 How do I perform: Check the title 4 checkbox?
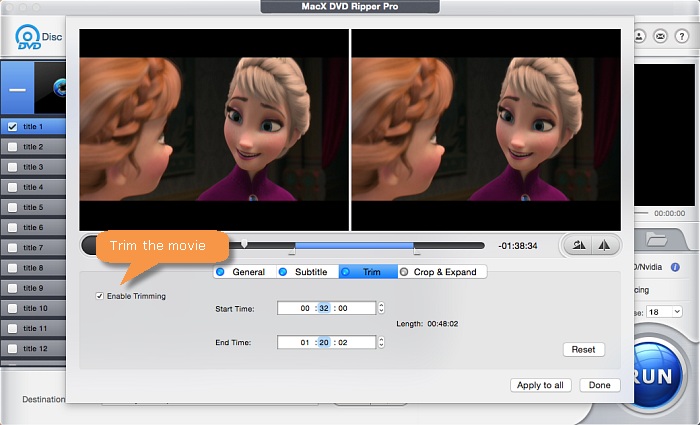point(12,187)
